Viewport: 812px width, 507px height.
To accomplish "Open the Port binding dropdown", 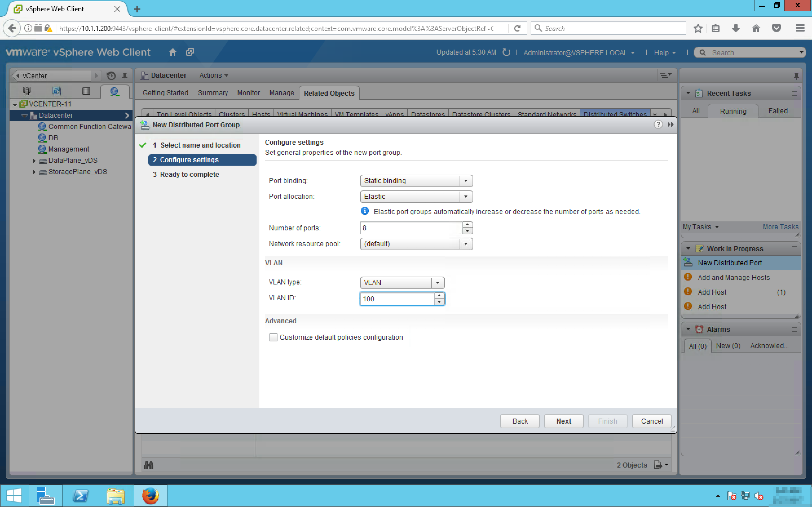I will tap(466, 181).
